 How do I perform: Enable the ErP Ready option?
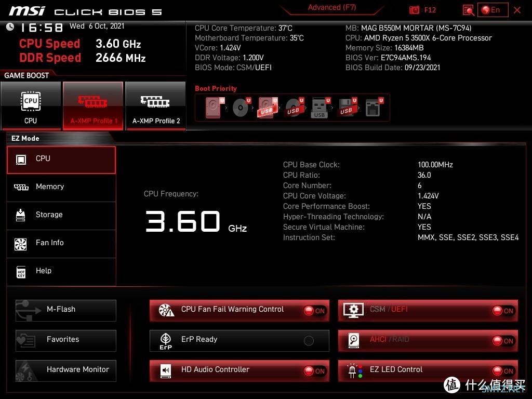coord(239,340)
